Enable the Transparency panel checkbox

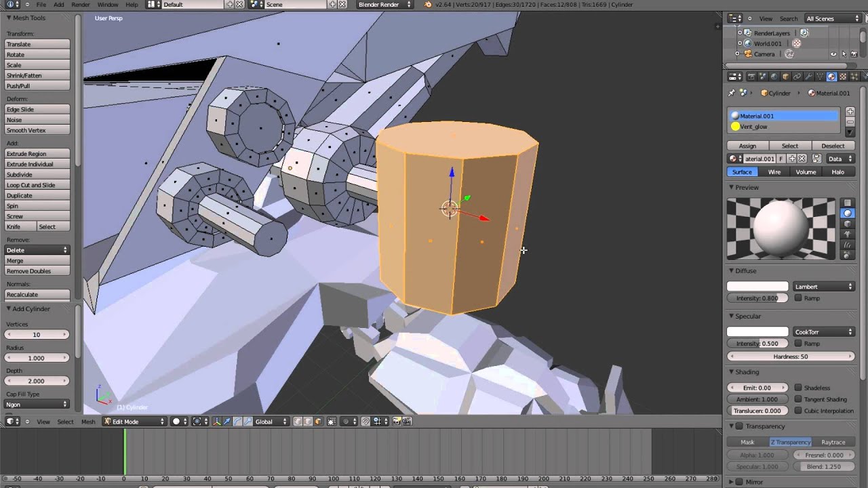pyautogui.click(x=739, y=426)
